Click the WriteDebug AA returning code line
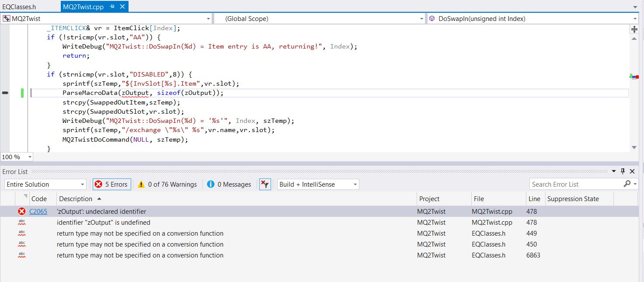 click(x=210, y=46)
